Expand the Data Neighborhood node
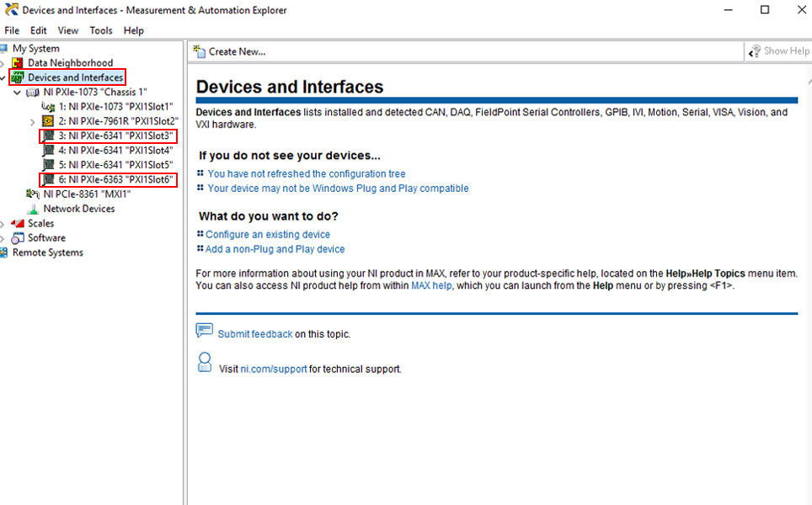 3,64
